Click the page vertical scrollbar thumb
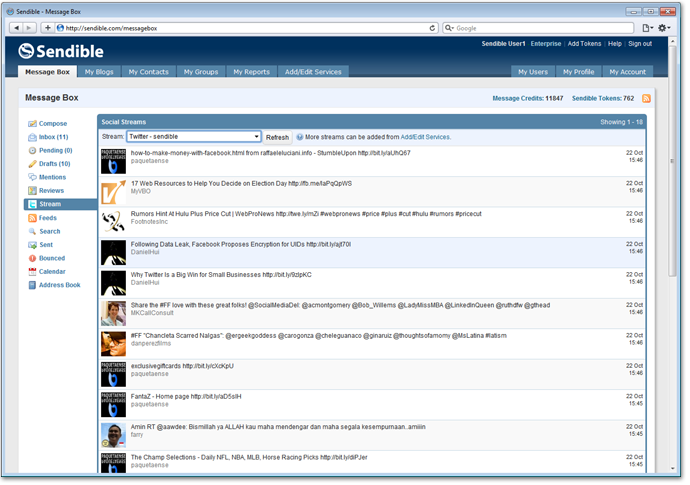690x485 pixels. coord(672,161)
